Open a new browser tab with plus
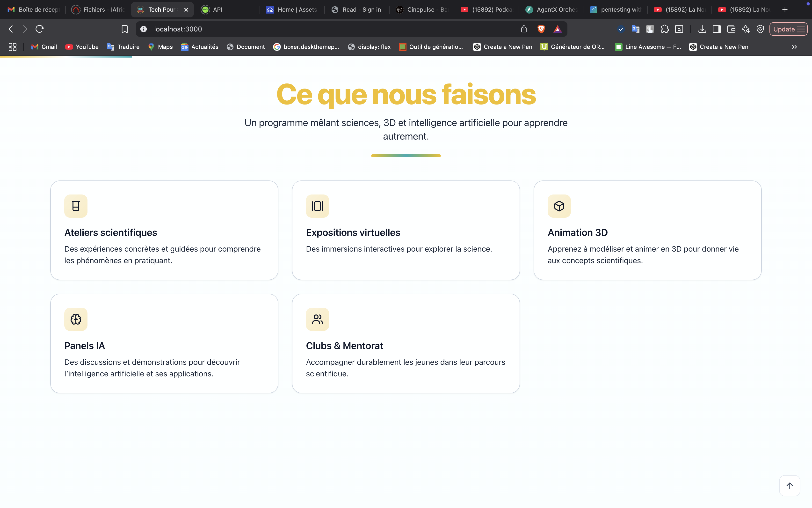Viewport: 812px width, 508px height. (784, 9)
